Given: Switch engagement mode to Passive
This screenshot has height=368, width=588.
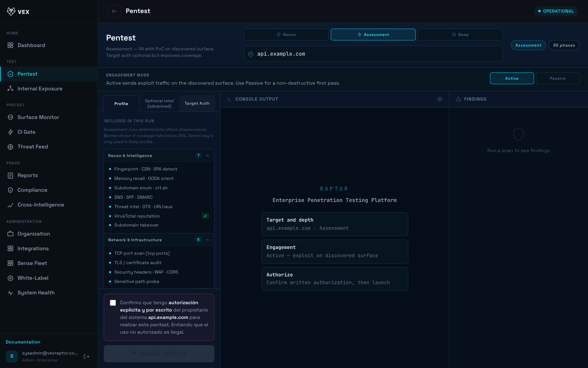Looking at the screenshot, I should [x=558, y=78].
